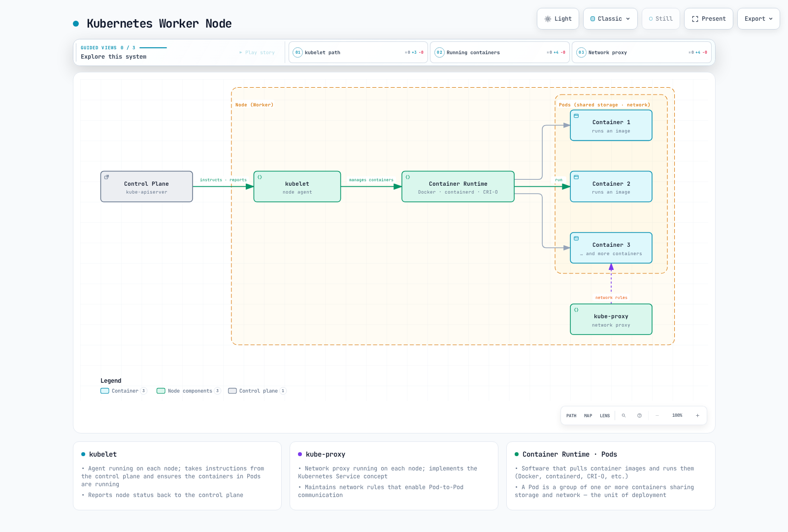Zoom in with the plus button
The image size is (788, 532).
click(x=697, y=416)
